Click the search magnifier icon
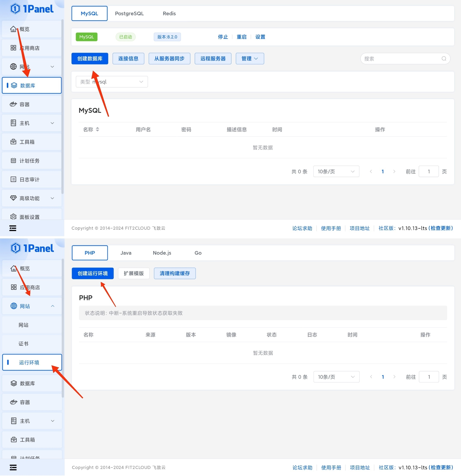The image size is (461, 476). [444, 59]
